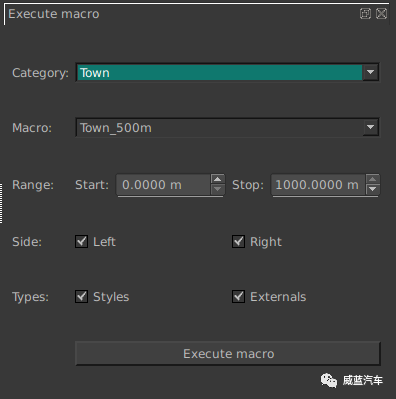Open the Macro dropdown showing Town_500m
The height and width of the screenshot is (399, 396).
click(227, 127)
